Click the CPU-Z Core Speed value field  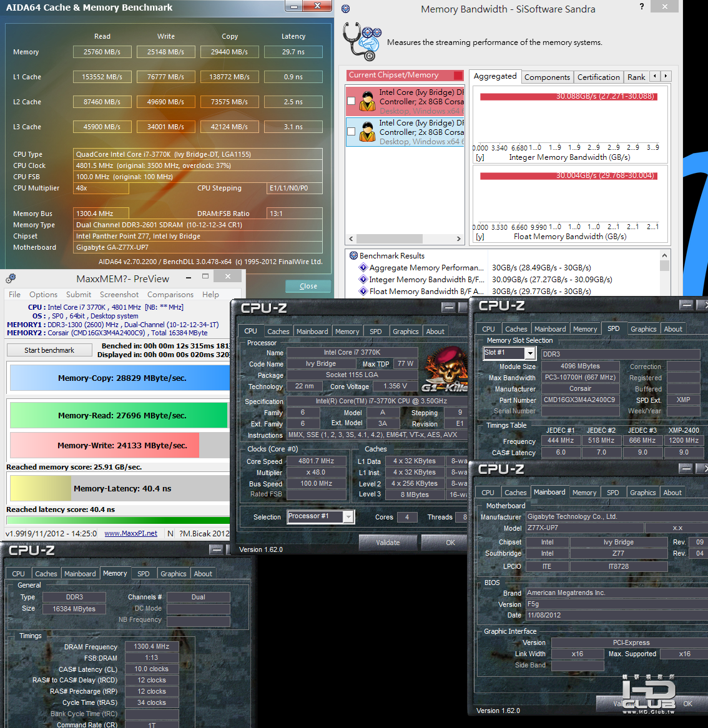coord(316,461)
